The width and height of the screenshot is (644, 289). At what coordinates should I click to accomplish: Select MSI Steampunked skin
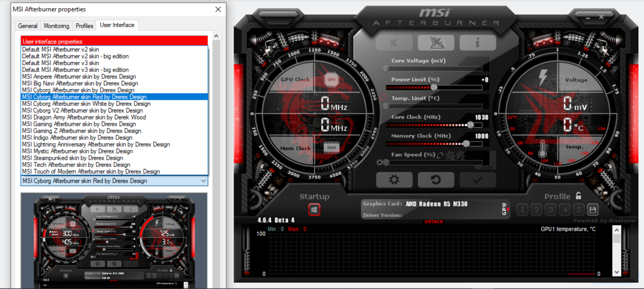click(114, 158)
